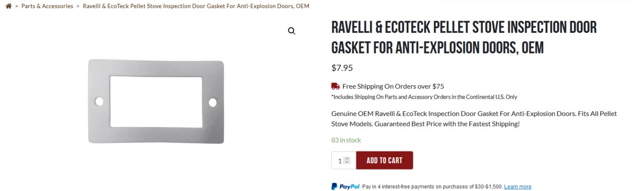Click the $7.95 price
The height and width of the screenshot is (191, 644).
(x=342, y=68)
